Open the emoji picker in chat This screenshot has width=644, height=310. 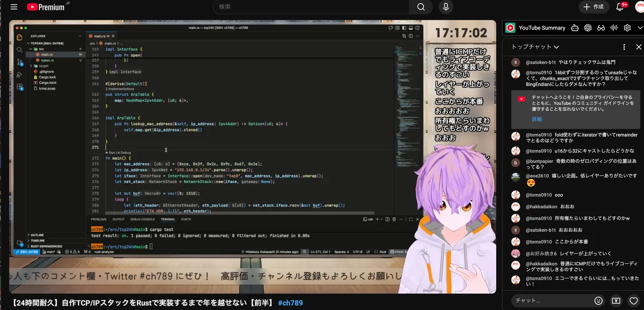tap(598, 300)
